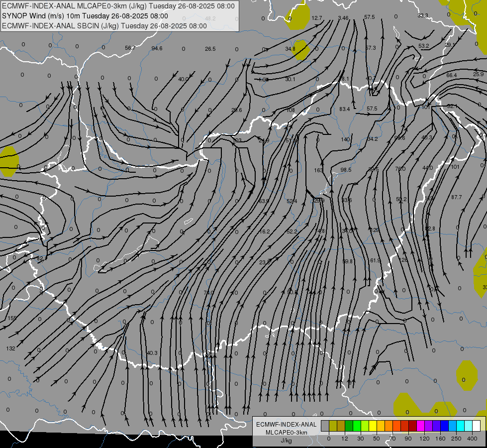The height and width of the screenshot is (448, 487).
Task: Click the legend tick label 90
Action: tap(408, 439)
